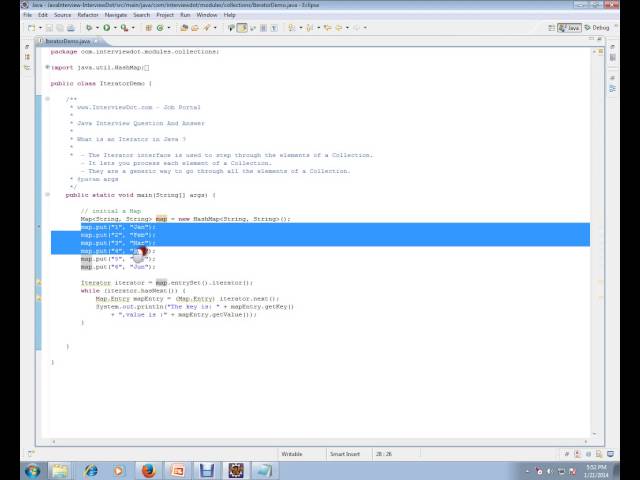The height and width of the screenshot is (480, 640).
Task: Open the New dropdown arrow
Action: coord(40,28)
